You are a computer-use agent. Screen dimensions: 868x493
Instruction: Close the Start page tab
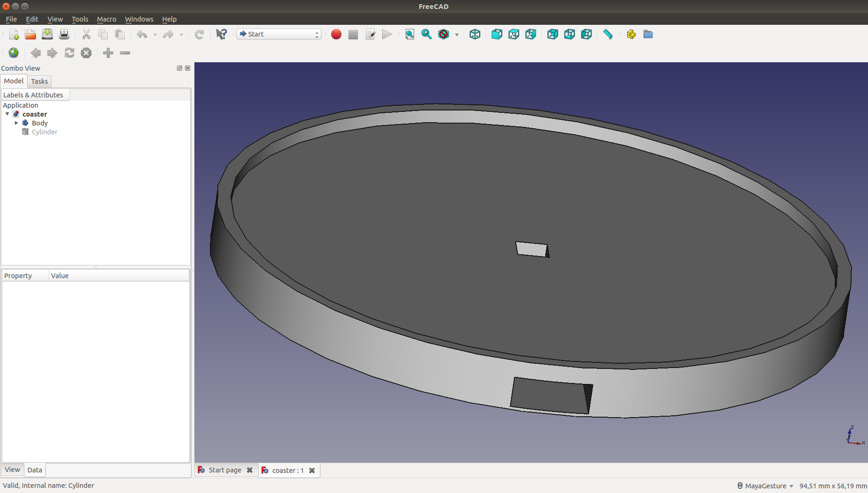pos(250,471)
